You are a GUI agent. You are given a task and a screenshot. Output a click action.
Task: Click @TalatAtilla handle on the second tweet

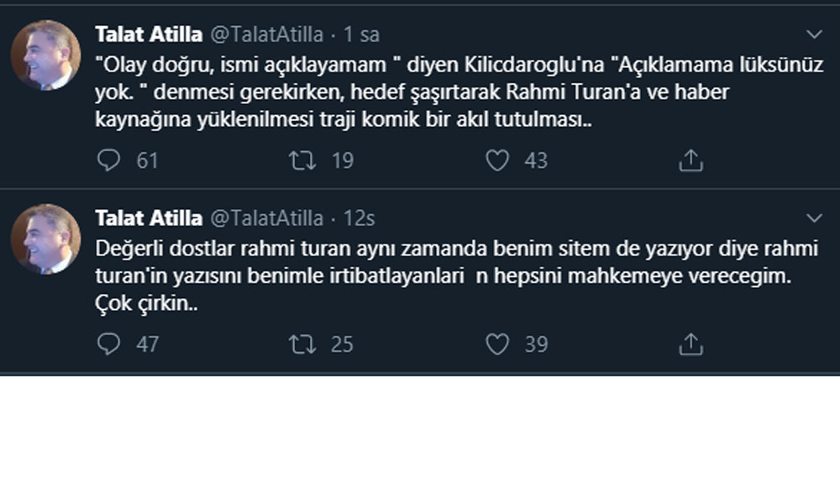click(x=265, y=218)
